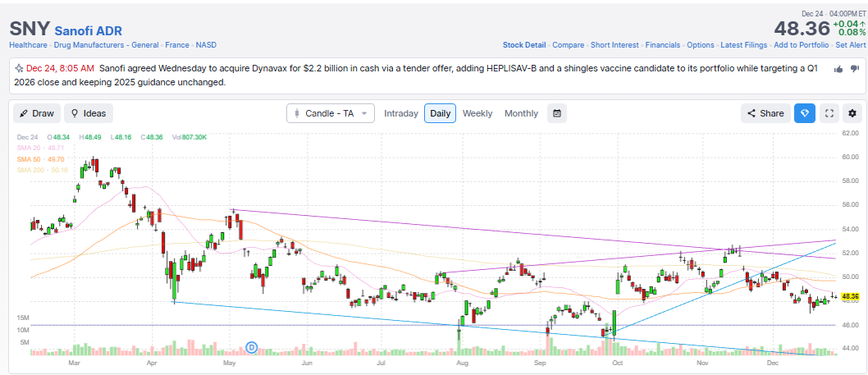Open the Financials link
Viewport: 868px width, 375px height.
point(663,45)
